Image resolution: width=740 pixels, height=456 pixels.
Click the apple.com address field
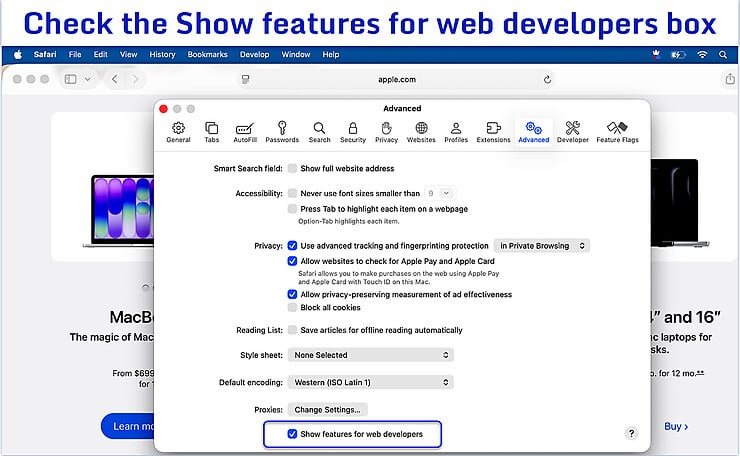[397, 79]
